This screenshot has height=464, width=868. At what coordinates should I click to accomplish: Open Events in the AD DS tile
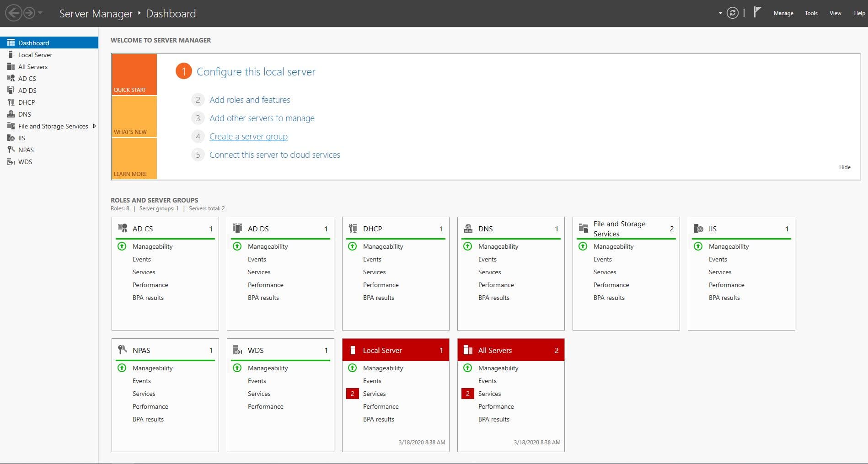(x=257, y=259)
